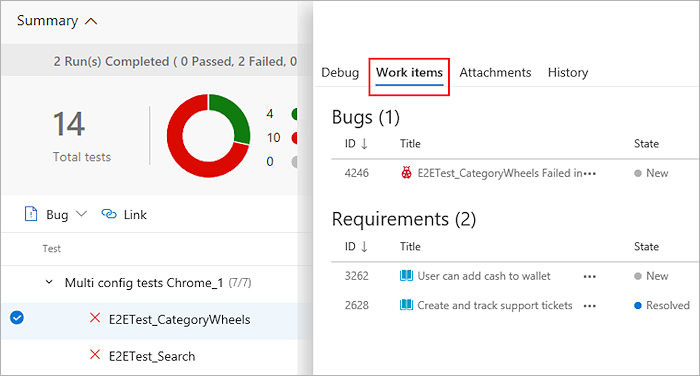The width and height of the screenshot is (700, 376).
Task: Click book icon for requirement 2628
Action: [x=406, y=305]
